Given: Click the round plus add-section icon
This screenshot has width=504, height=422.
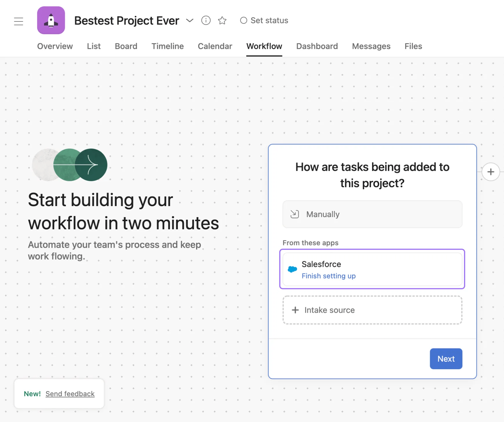Looking at the screenshot, I should pyautogui.click(x=490, y=172).
